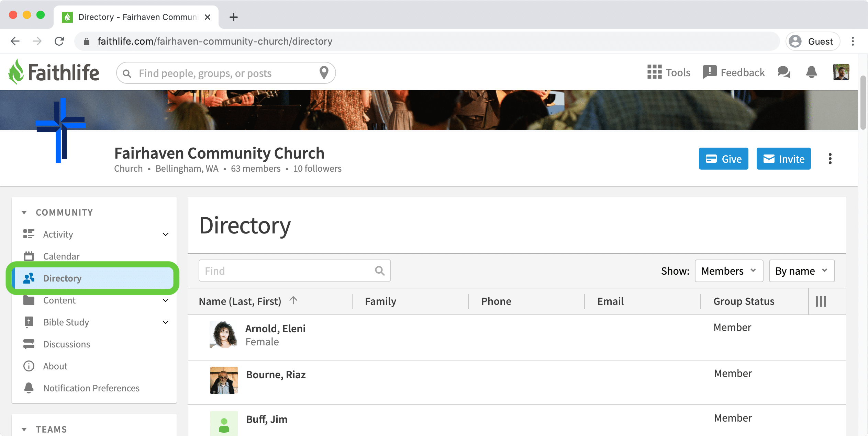Click the Notification Preferences bell icon
The image size is (868, 436).
point(29,388)
